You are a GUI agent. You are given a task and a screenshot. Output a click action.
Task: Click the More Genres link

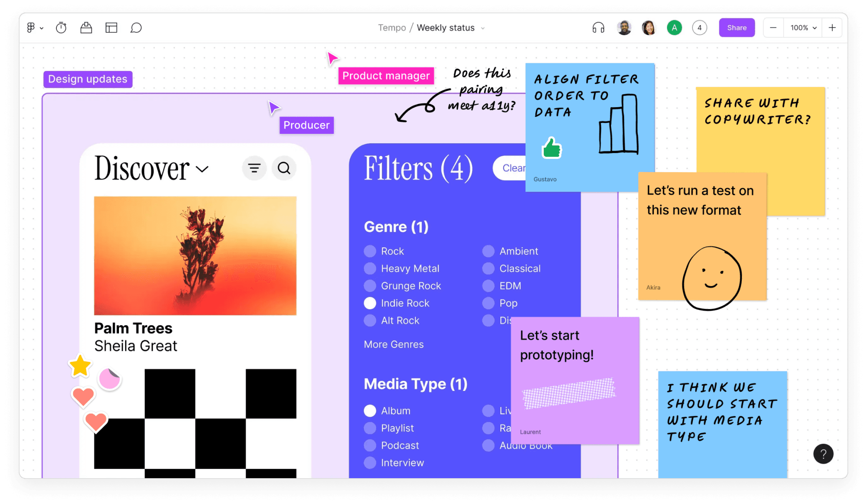(x=394, y=344)
